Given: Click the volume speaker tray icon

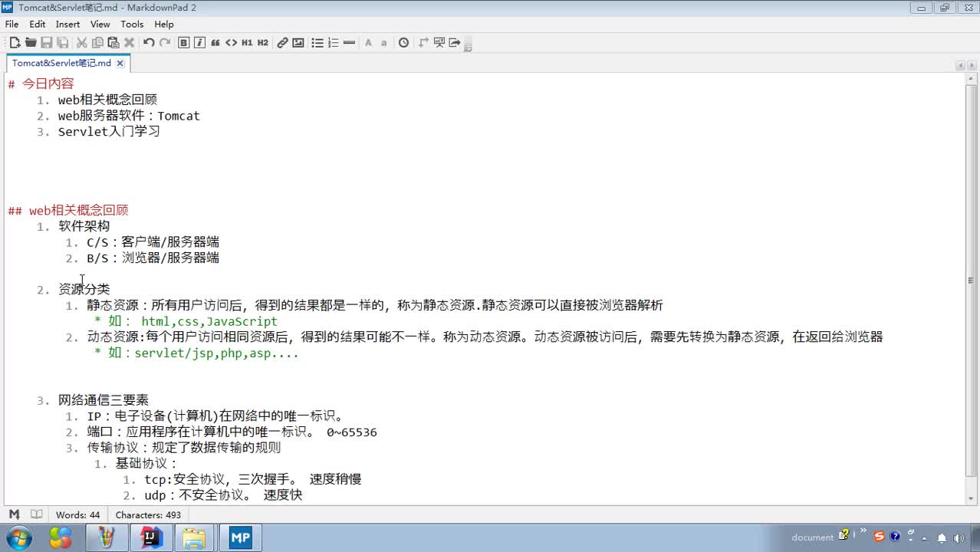Looking at the screenshot, I should click(x=959, y=537).
